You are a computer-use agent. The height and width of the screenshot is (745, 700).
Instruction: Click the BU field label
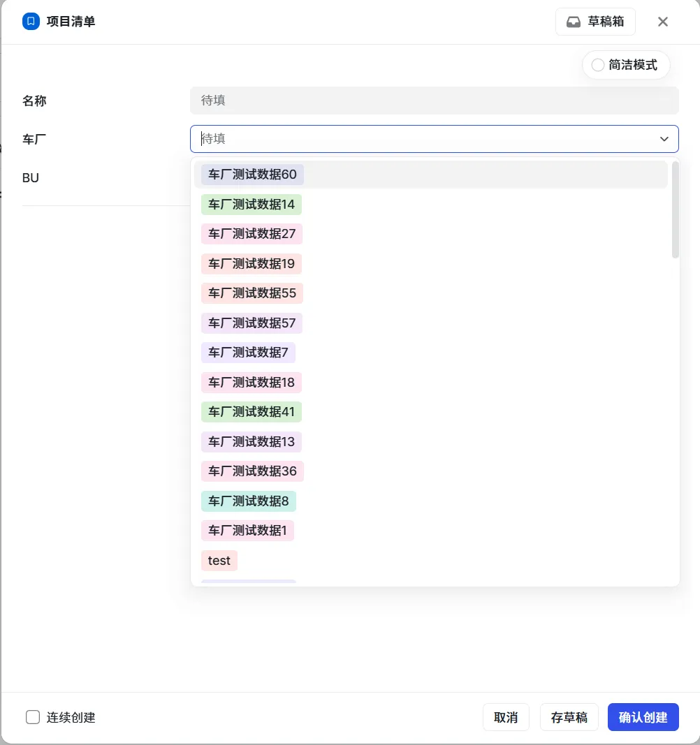(x=31, y=178)
